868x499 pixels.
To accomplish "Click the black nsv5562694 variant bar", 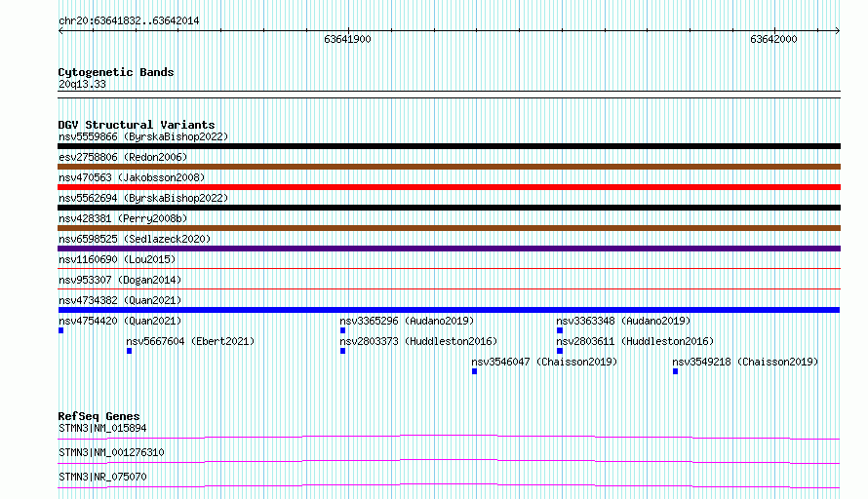I will pyautogui.click(x=449, y=208).
